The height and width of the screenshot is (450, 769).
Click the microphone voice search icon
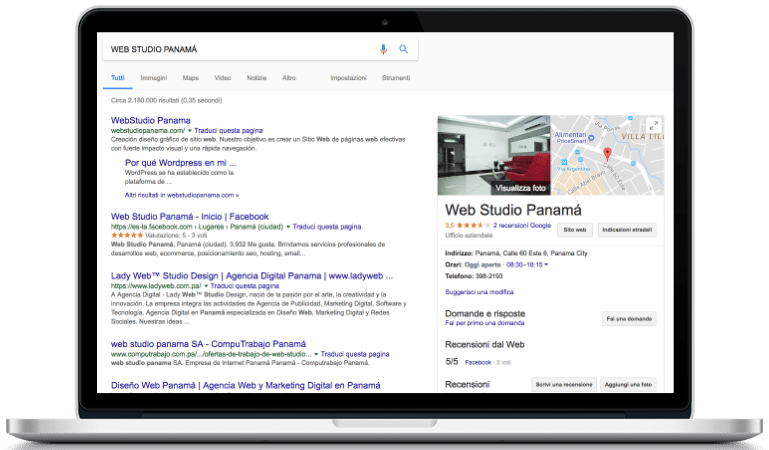[383, 49]
